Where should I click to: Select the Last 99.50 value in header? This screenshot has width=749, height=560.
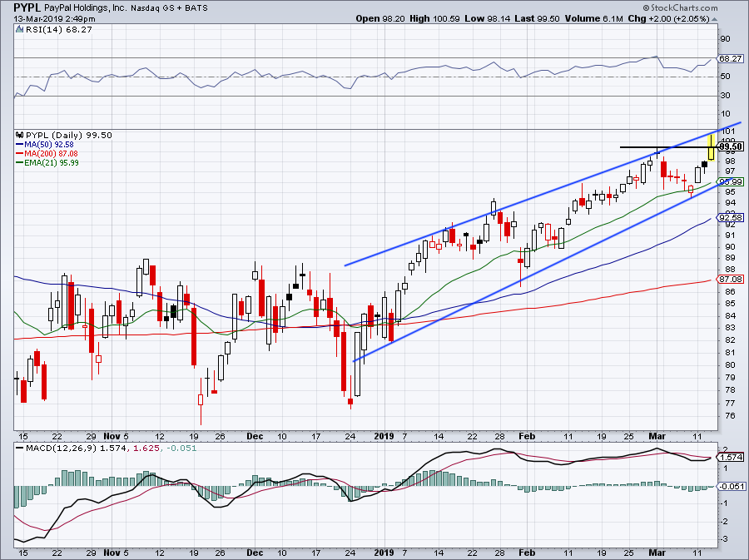click(537, 18)
